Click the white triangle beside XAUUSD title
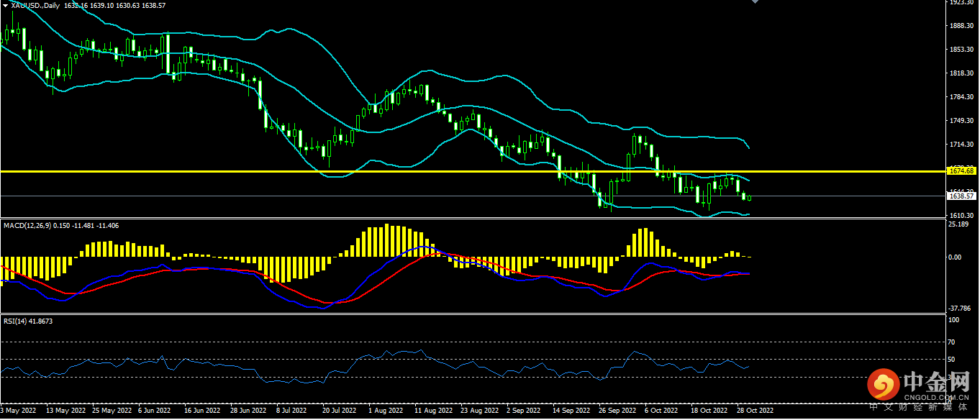The width and height of the screenshot is (980, 420). [x=5, y=5]
